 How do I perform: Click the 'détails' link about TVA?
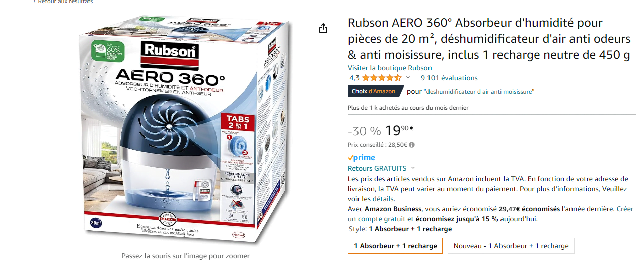[x=383, y=199]
